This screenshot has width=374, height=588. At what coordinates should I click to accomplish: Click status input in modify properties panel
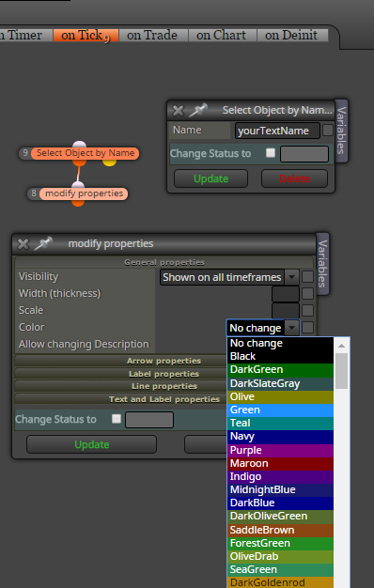[x=149, y=420]
